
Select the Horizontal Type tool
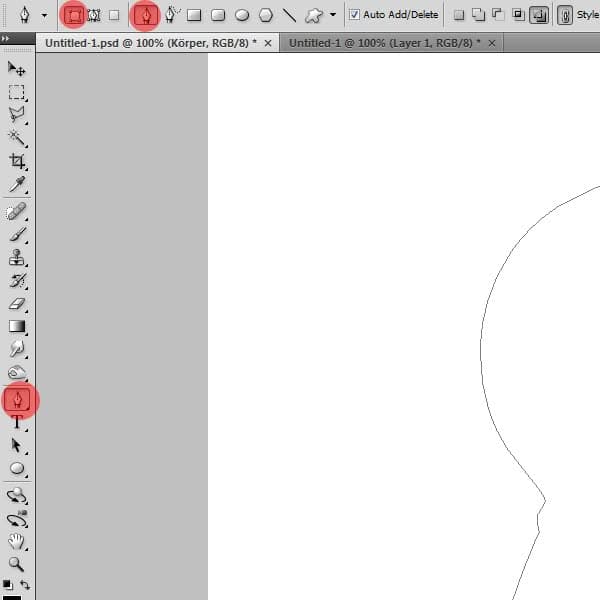pyautogui.click(x=16, y=422)
